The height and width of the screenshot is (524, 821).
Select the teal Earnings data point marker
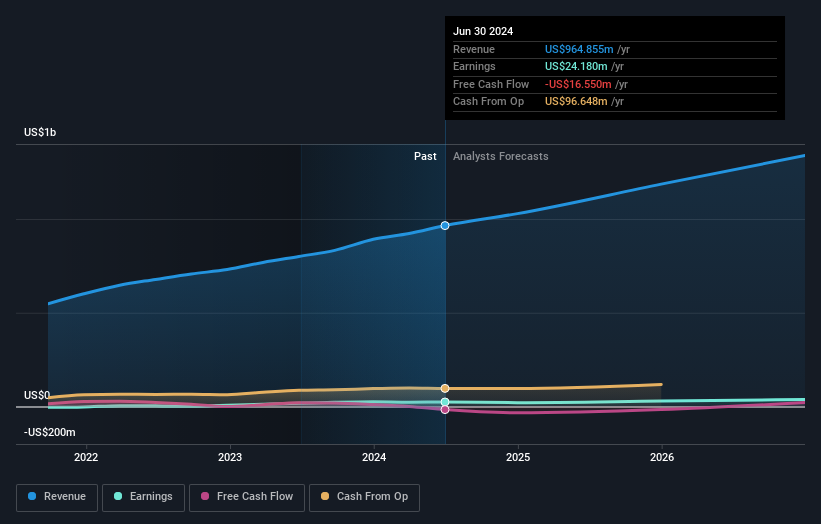click(x=445, y=402)
